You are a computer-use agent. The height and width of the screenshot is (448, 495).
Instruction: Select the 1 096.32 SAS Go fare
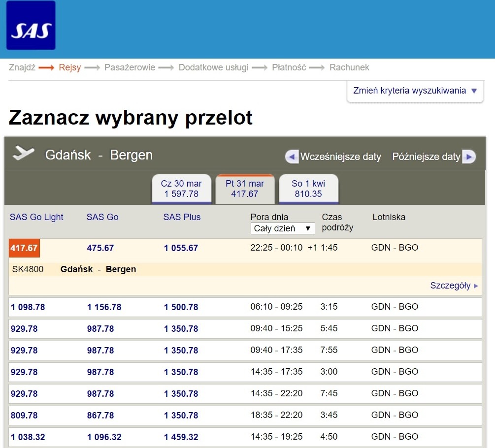point(104,437)
